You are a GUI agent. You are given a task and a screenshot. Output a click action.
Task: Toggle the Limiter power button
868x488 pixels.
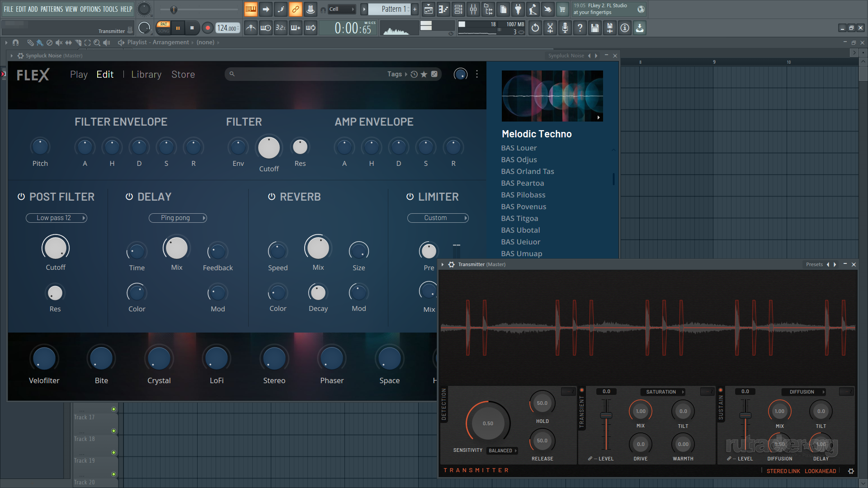coord(410,197)
